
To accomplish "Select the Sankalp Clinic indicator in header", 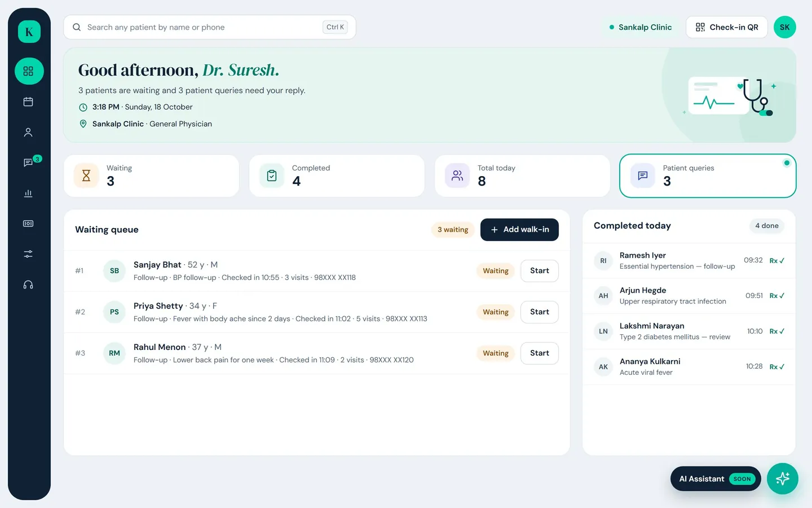I will pyautogui.click(x=641, y=27).
